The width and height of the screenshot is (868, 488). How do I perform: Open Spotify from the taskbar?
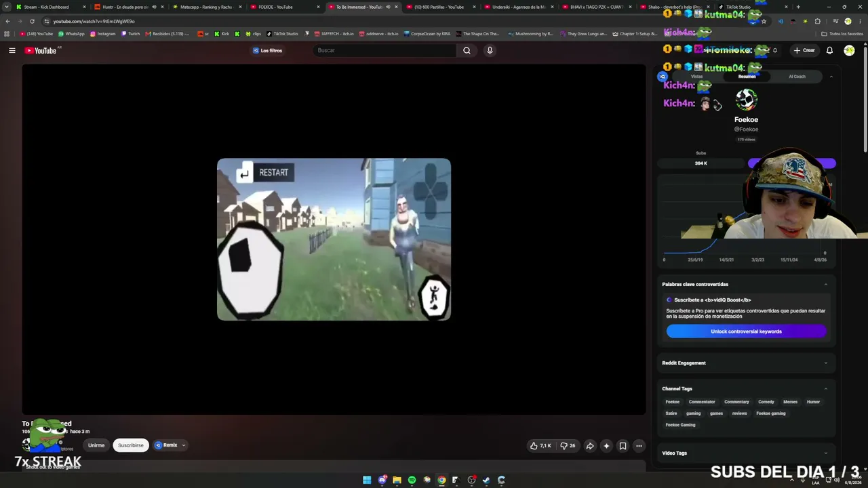pos(412,480)
